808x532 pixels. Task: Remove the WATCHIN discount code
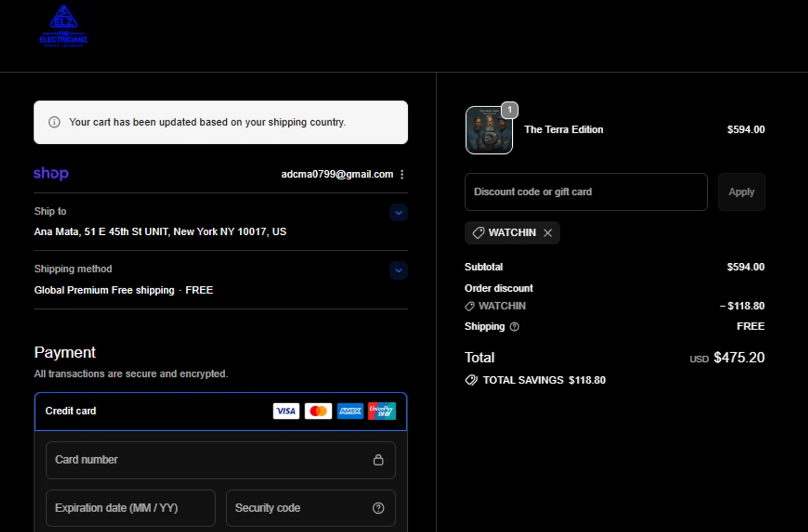[x=548, y=233]
